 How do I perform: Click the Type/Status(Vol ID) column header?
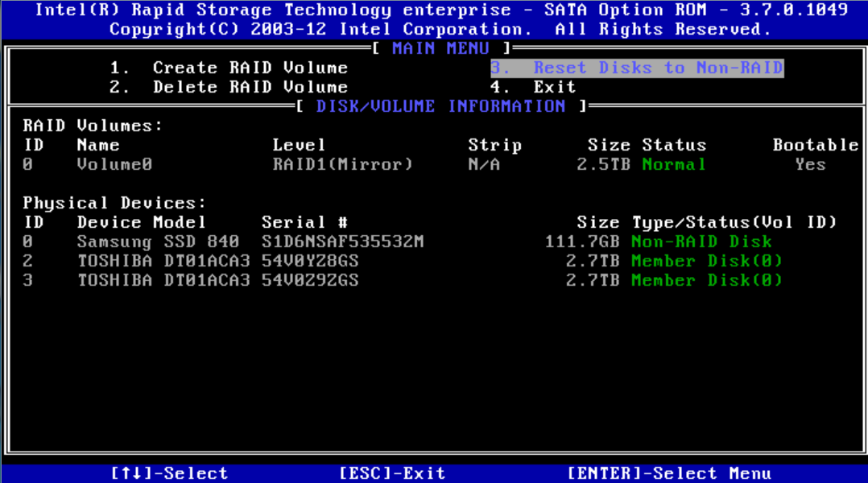click(x=734, y=222)
